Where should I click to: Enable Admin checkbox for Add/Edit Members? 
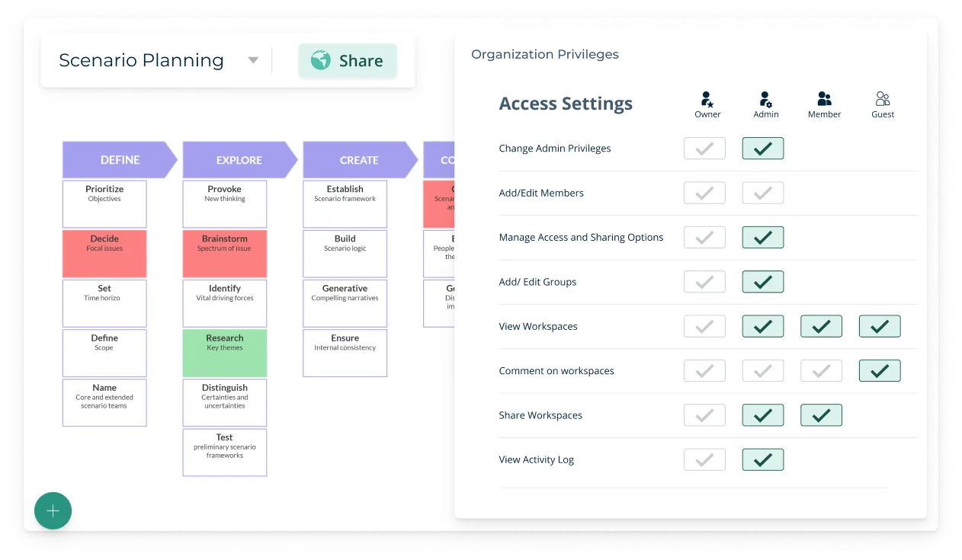[763, 193]
